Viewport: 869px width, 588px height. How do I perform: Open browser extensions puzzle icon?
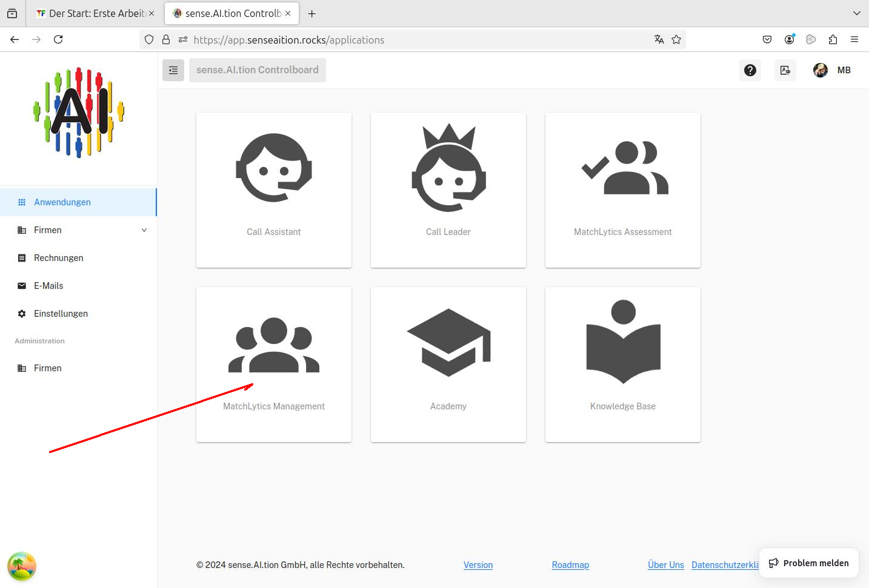click(x=833, y=39)
